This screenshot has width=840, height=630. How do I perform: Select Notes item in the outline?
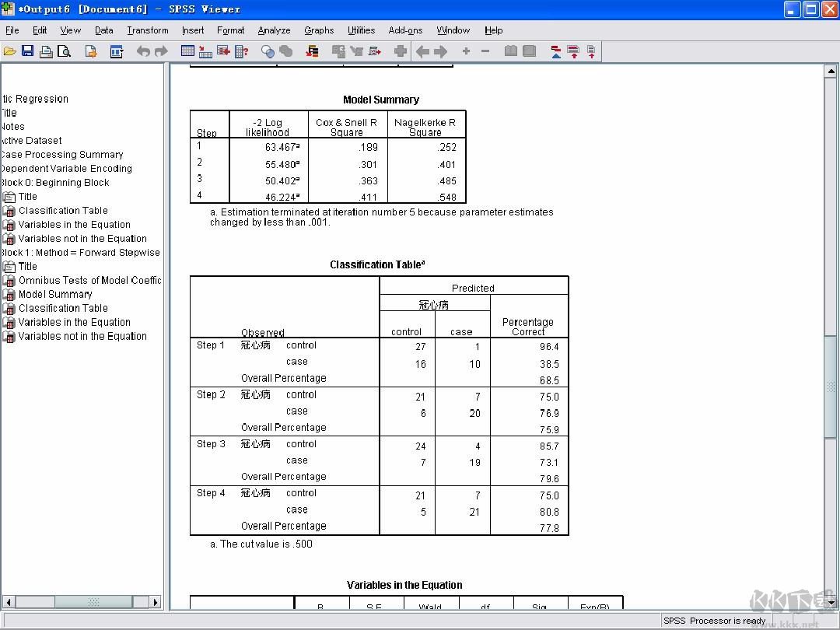tap(13, 127)
